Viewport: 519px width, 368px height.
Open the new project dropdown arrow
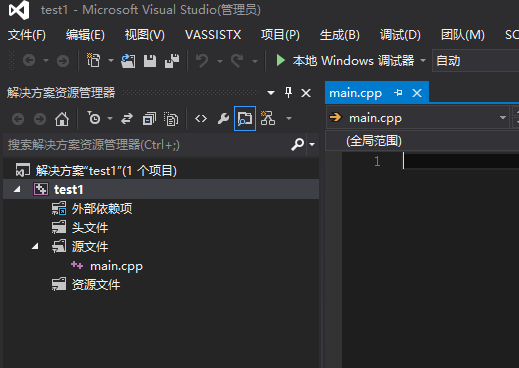tap(111, 61)
